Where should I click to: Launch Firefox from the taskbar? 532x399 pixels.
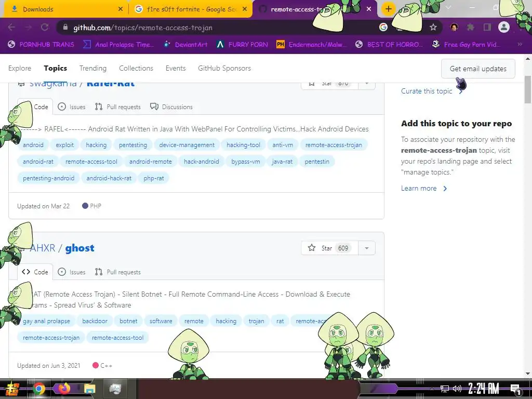(x=64, y=389)
